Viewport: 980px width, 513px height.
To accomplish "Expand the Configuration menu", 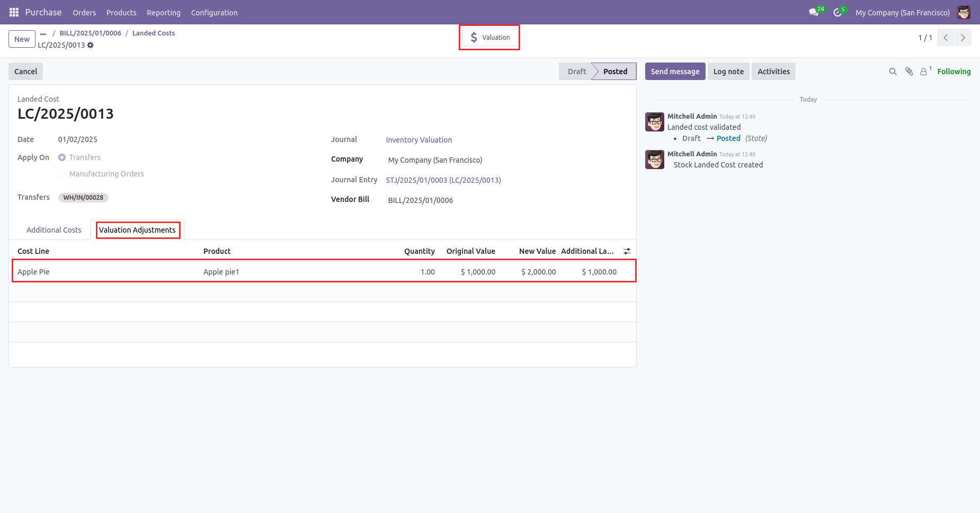I will point(214,13).
